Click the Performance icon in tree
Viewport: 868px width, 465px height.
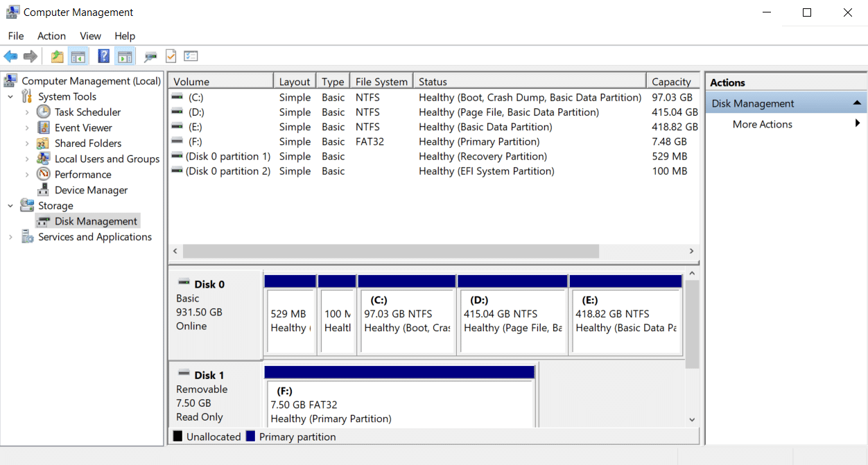44,174
